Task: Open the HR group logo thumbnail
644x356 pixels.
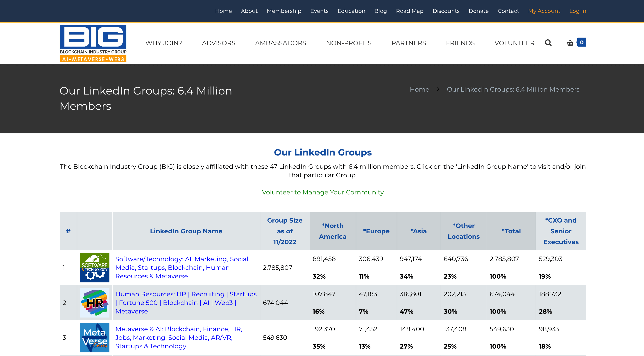Action: pyautogui.click(x=95, y=302)
